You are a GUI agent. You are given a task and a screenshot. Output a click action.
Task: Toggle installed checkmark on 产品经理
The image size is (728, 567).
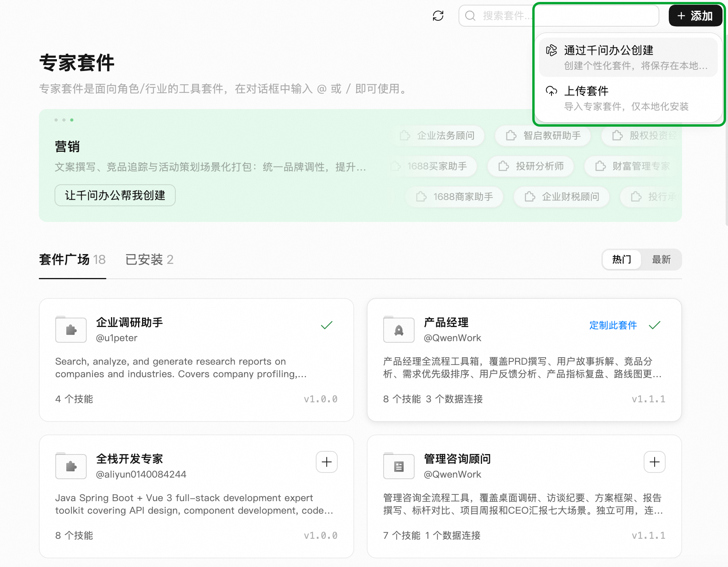click(x=655, y=325)
